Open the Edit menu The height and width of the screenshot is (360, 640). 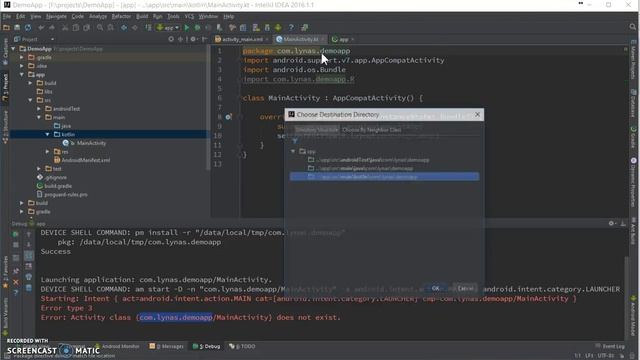(x=20, y=16)
